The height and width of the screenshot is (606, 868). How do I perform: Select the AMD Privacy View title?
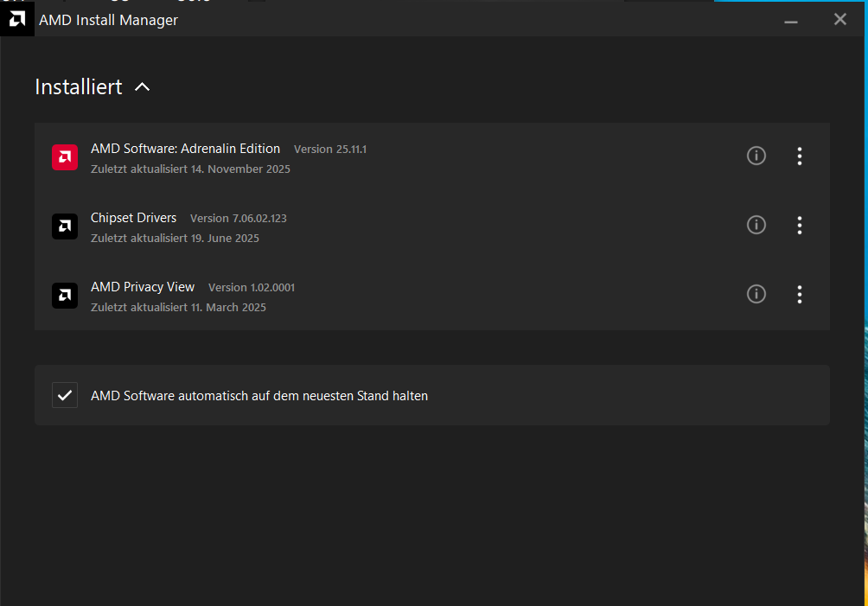[143, 287]
